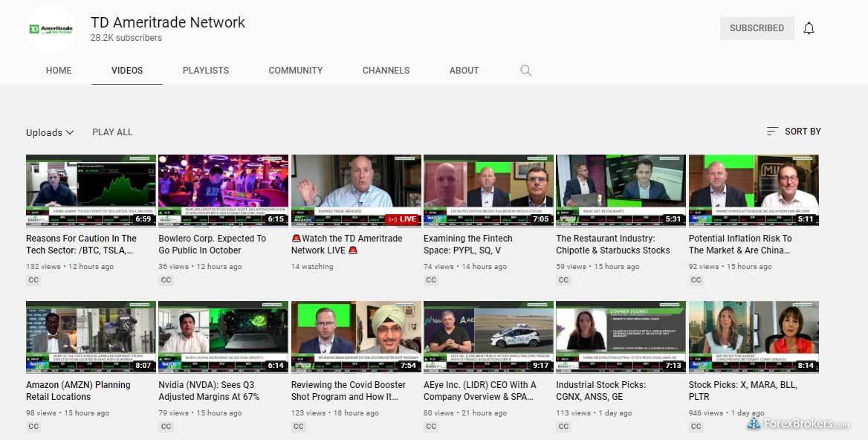
Task: Open the CHANNELS tab
Action: [386, 71]
